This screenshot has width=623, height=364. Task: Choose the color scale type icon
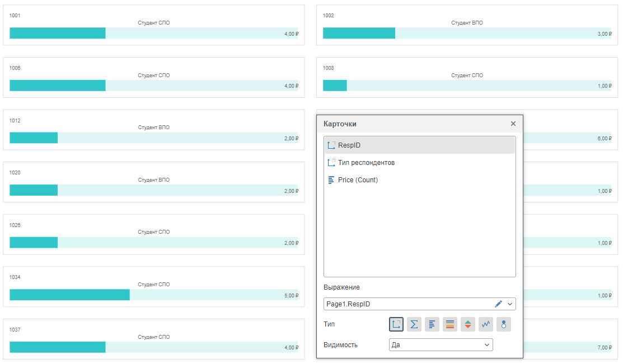pyautogui.click(x=450, y=324)
